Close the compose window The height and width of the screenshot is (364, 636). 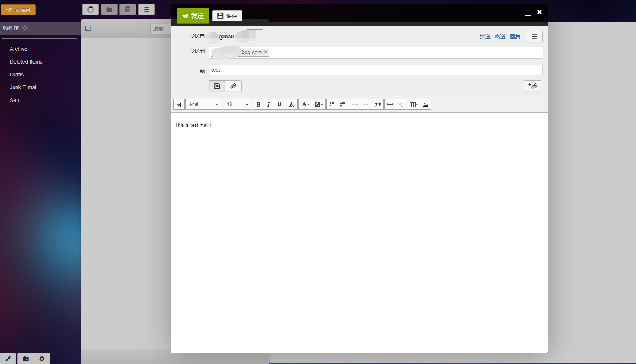pos(540,12)
